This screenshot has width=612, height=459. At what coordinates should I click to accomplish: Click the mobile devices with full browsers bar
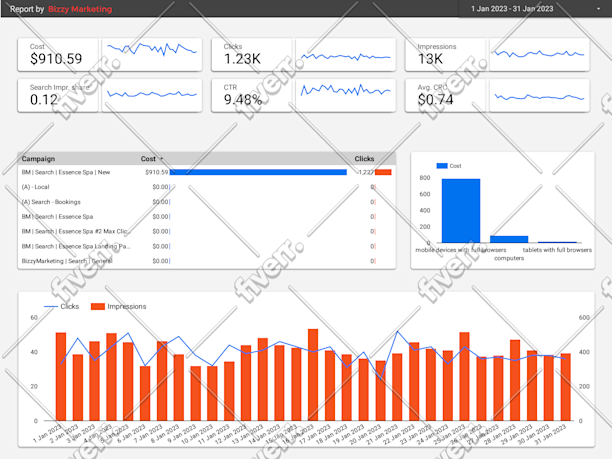461,211
